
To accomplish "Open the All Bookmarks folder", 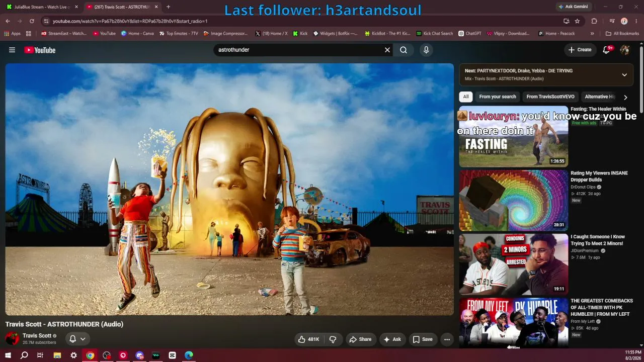I will tap(622, 34).
